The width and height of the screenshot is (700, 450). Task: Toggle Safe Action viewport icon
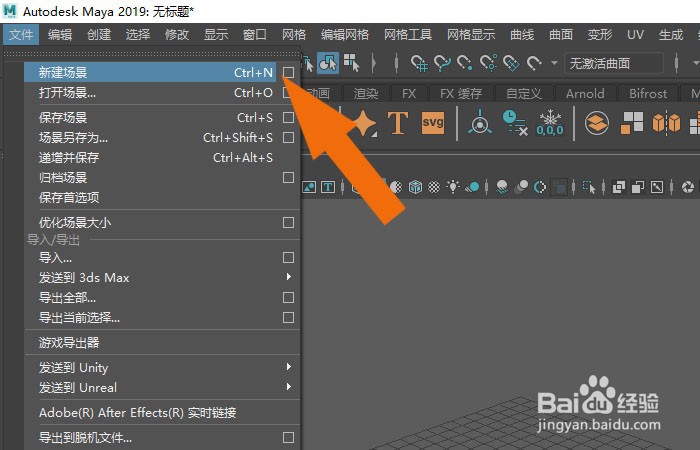pos(309,187)
